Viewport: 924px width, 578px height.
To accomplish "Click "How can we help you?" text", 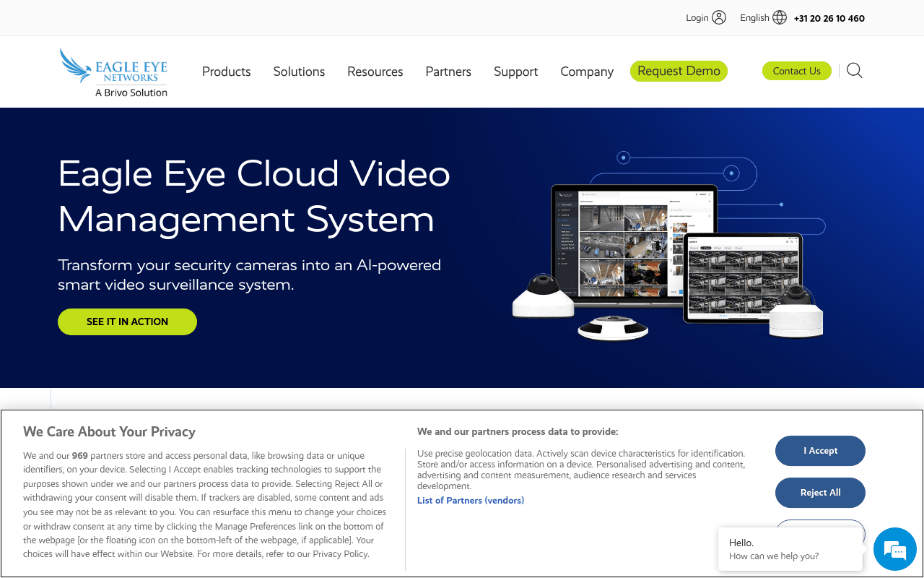I will [x=774, y=556].
